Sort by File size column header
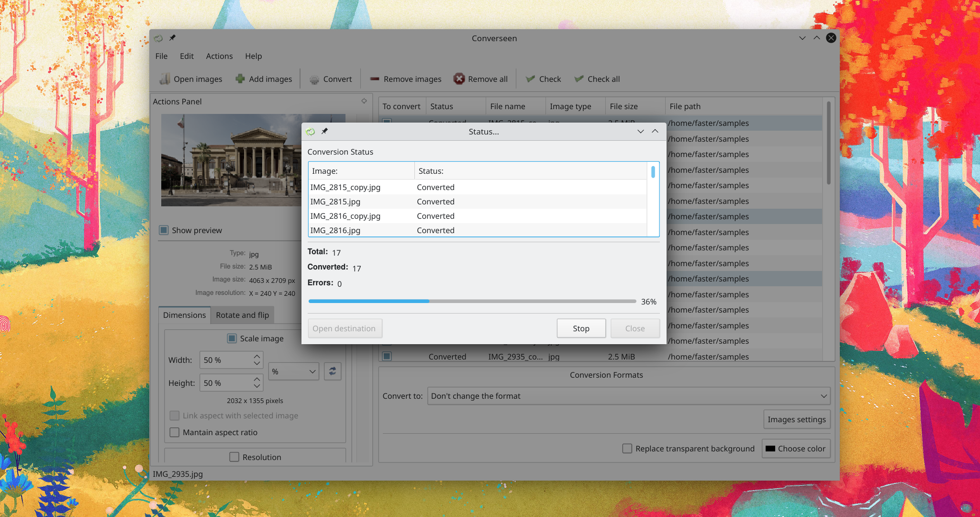Screen dimensions: 980x517 [635, 106]
